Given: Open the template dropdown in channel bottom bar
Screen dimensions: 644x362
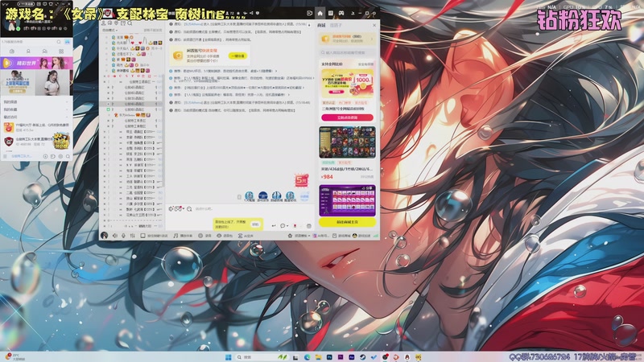Looking at the screenshot, I should 299,236.
